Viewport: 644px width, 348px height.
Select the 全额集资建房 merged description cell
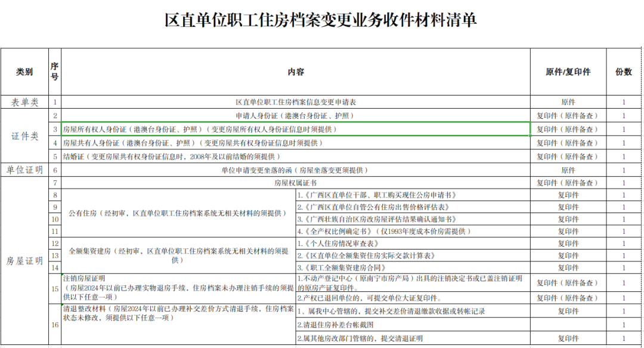pyautogui.click(x=178, y=255)
